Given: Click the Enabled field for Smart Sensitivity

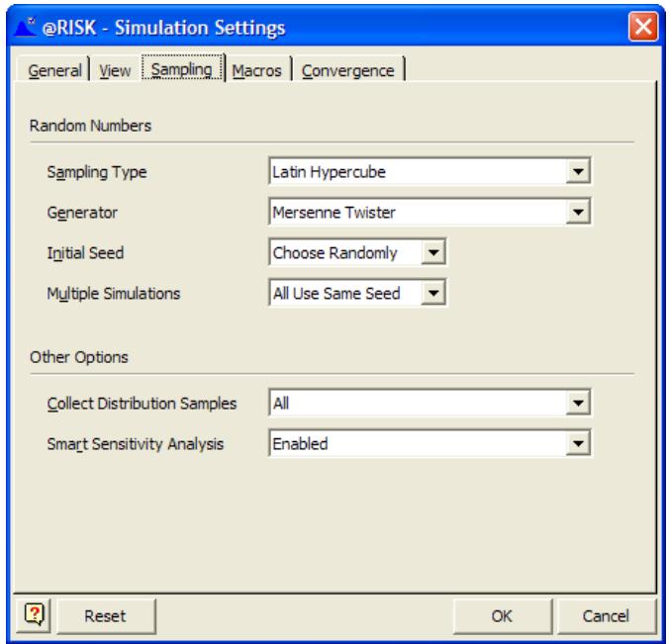Looking at the screenshot, I should pyautogui.click(x=418, y=444).
